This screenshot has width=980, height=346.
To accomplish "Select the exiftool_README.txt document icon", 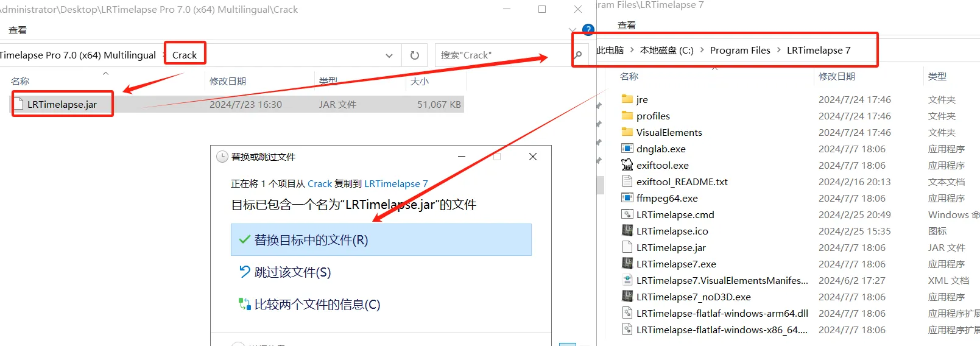I will click(627, 182).
